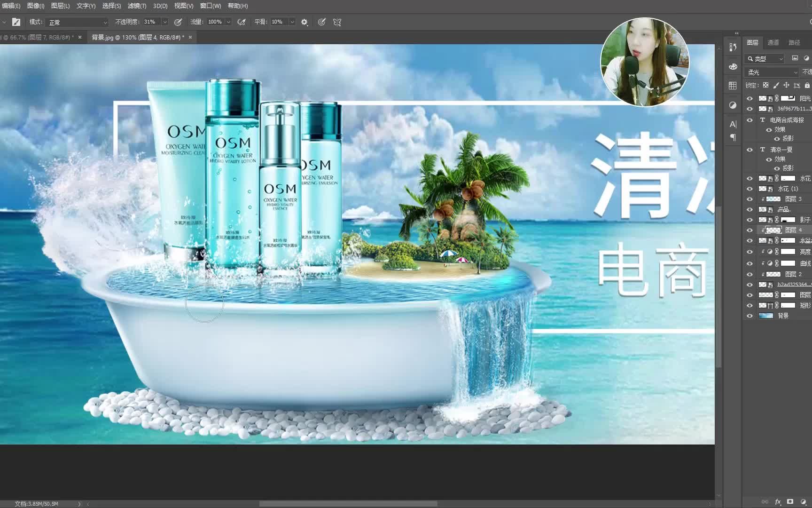Image resolution: width=812 pixels, height=508 pixels.
Task: Open the Character panel icon
Action: [732, 124]
